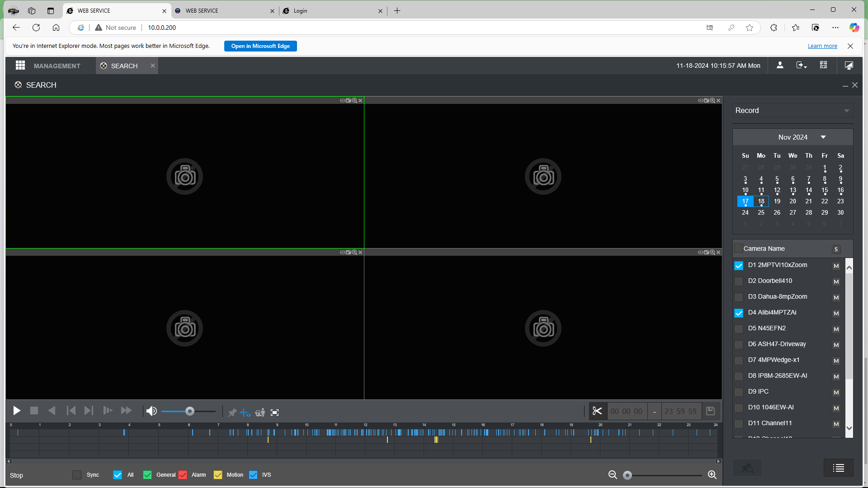The height and width of the screenshot is (488, 868).
Task: Advance to the next frame
Action: click(x=89, y=411)
